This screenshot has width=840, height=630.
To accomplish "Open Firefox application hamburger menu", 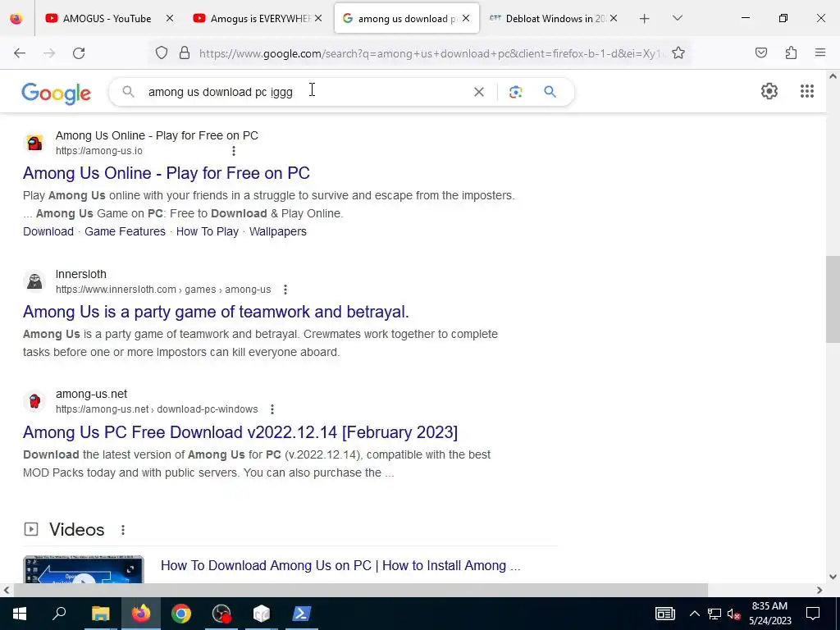I will coord(820,53).
